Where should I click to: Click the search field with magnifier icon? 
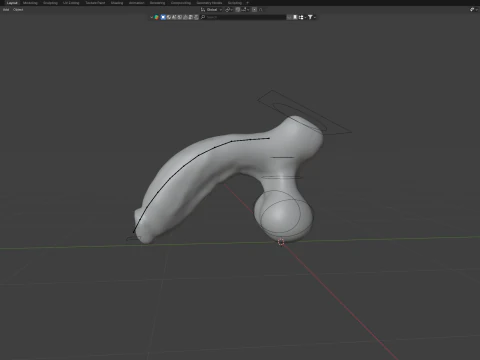[243, 17]
